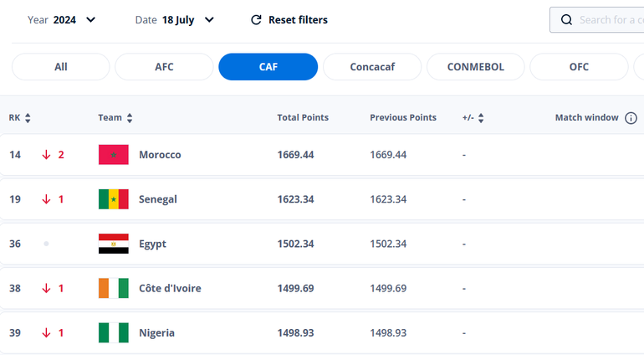Click the search magnifier icon
Screen dimensions: 644x355
click(x=567, y=20)
